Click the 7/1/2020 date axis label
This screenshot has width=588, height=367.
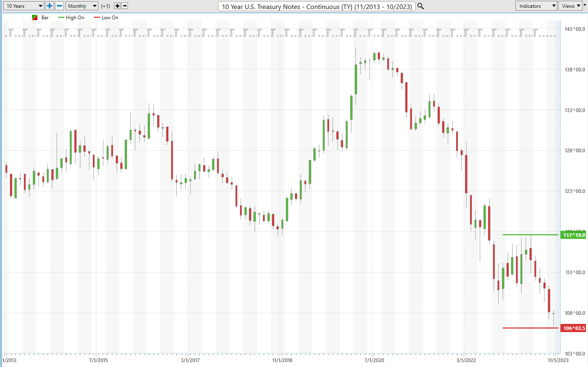tap(374, 360)
